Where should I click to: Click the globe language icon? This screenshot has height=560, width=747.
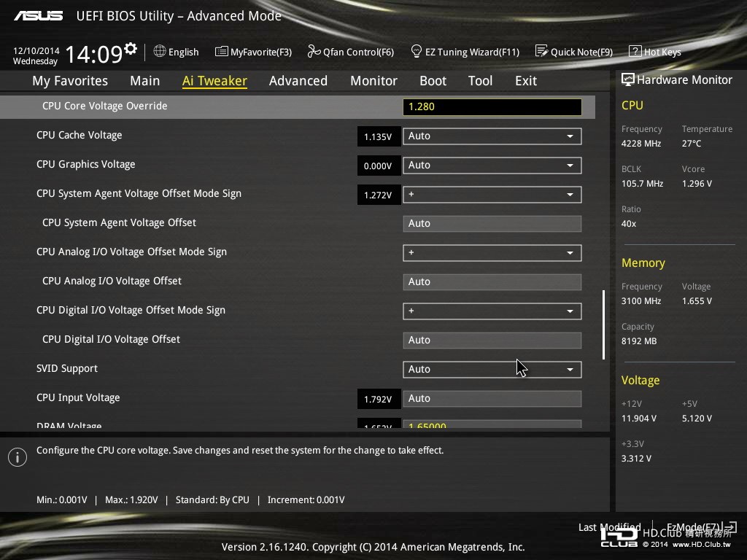pos(160,51)
